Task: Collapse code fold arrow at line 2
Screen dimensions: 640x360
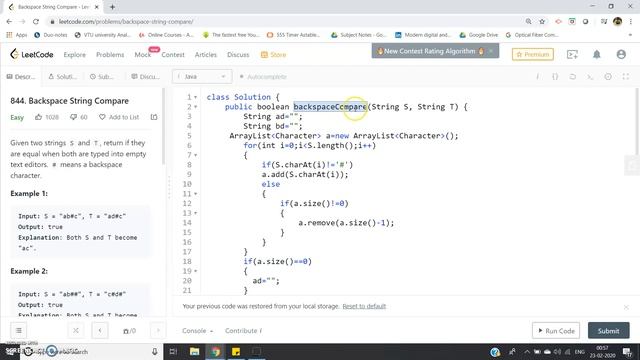Action: point(196,107)
